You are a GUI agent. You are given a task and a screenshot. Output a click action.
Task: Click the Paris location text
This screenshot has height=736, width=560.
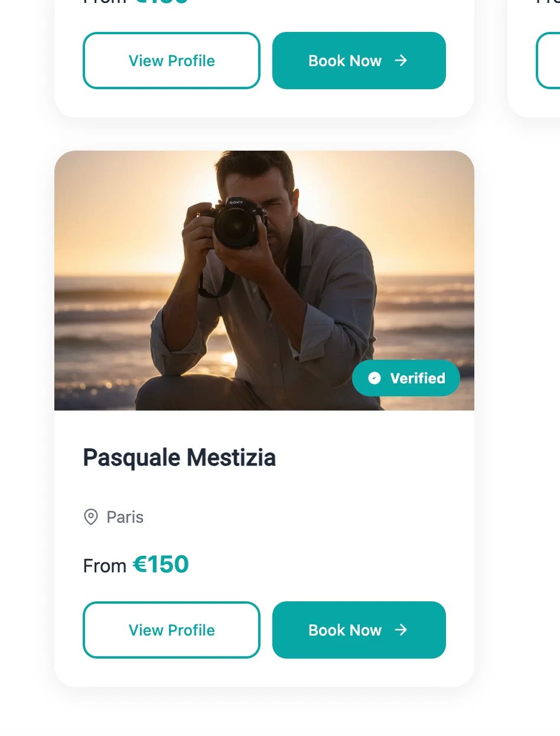[125, 517]
